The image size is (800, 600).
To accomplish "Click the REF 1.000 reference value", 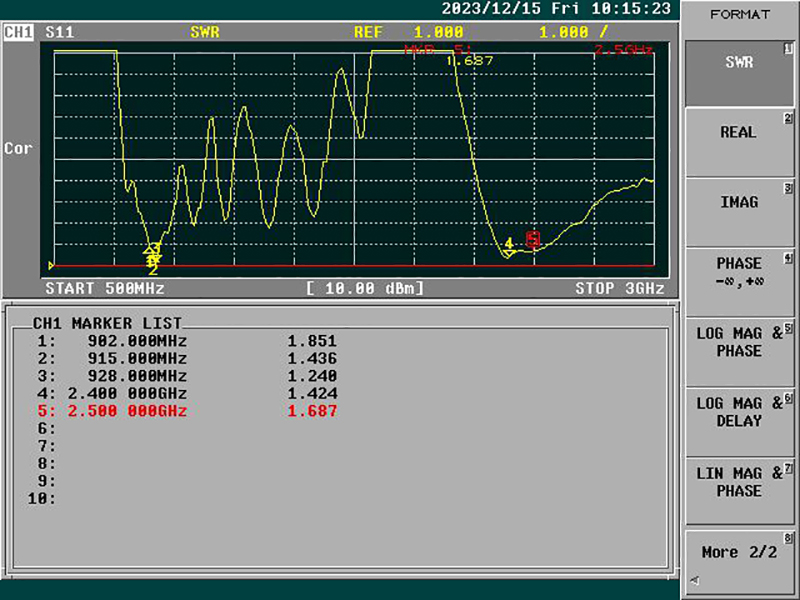I will click(409, 32).
